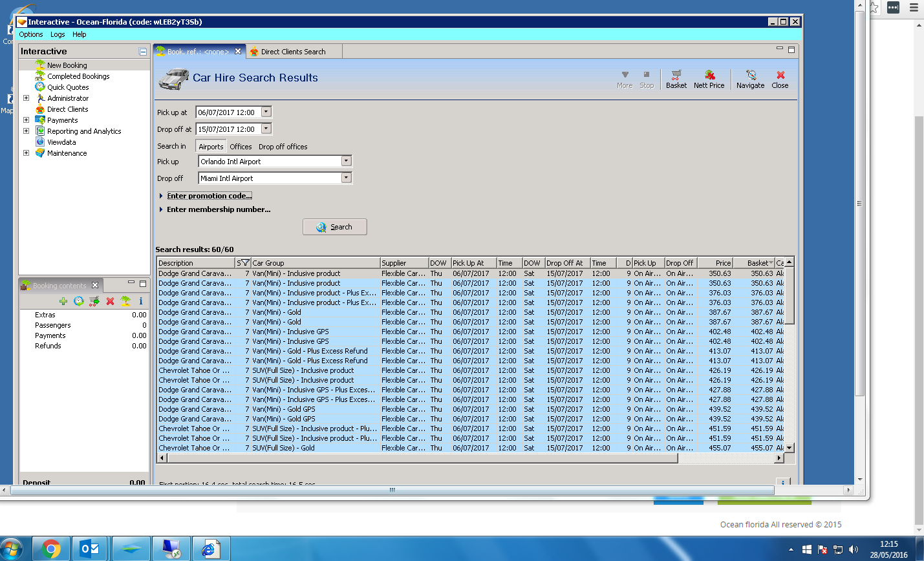
Task: Click the clock icon in Booking contents toolbar
Action: point(79,301)
